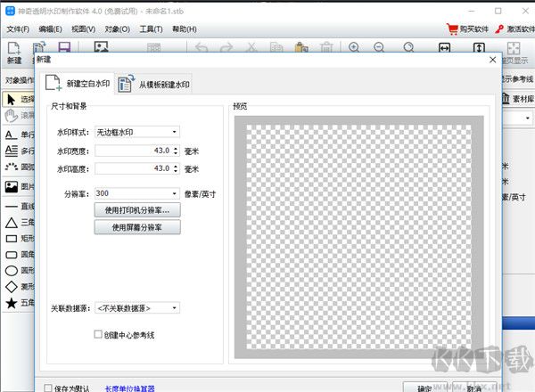535x392 pixels.
Task: Open the 长度单位换算器 link
Action: 132,388
